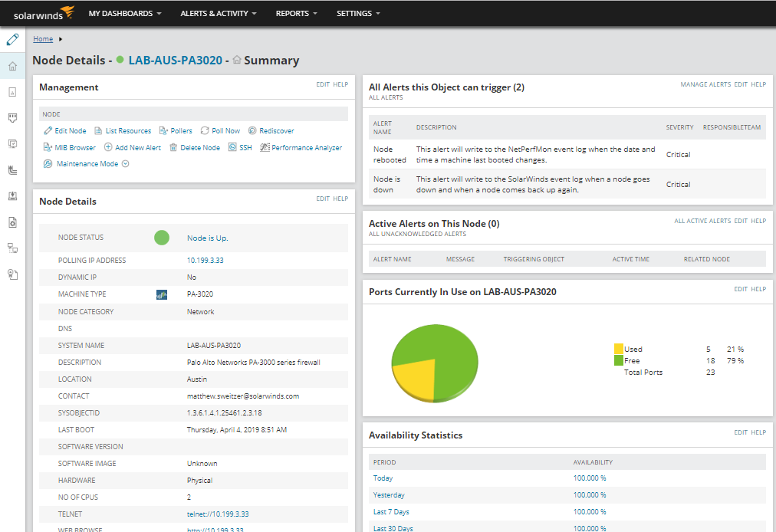Click the Maintenance Mode wrench icon
Screen dimensions: 776x532
click(48, 164)
